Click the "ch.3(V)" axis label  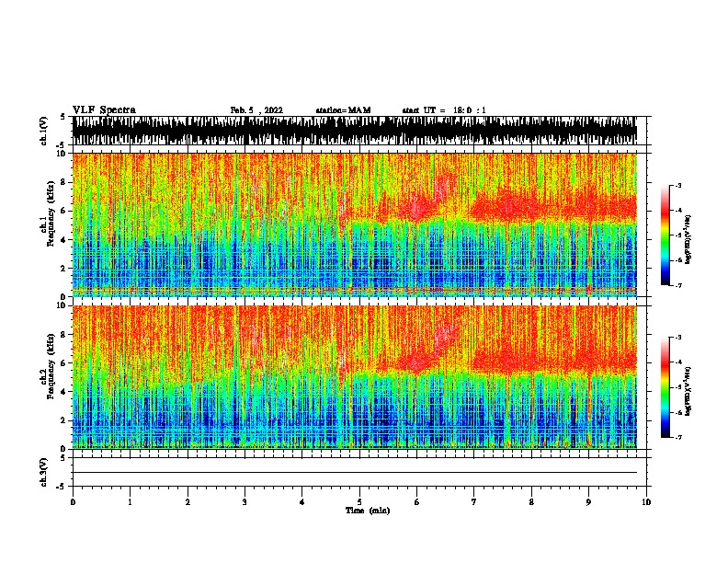click(x=44, y=472)
